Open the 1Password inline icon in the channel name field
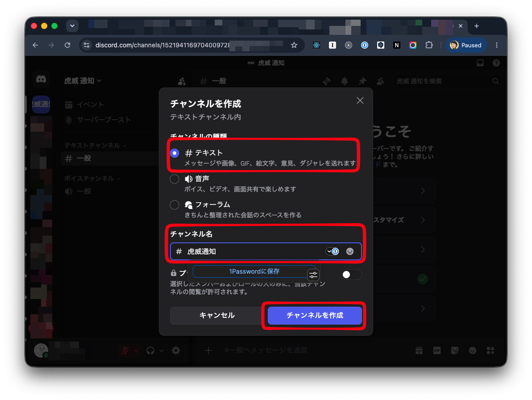Image resolution: width=532 pixels, height=400 pixels. [x=332, y=251]
